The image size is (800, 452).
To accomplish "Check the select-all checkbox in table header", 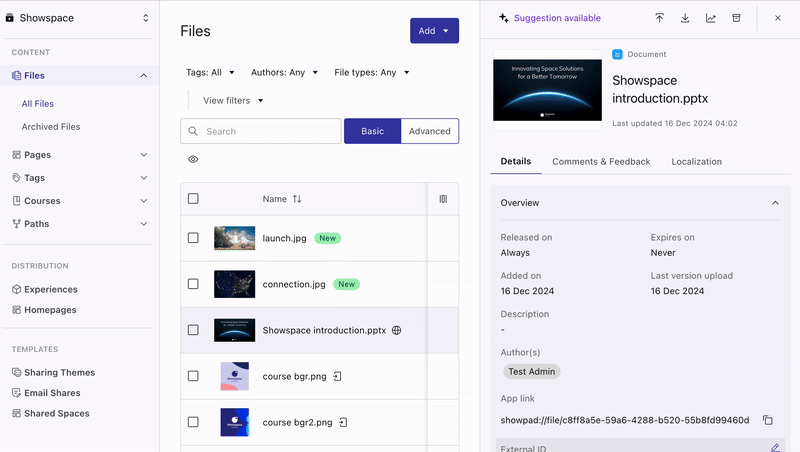I will pyautogui.click(x=193, y=198).
